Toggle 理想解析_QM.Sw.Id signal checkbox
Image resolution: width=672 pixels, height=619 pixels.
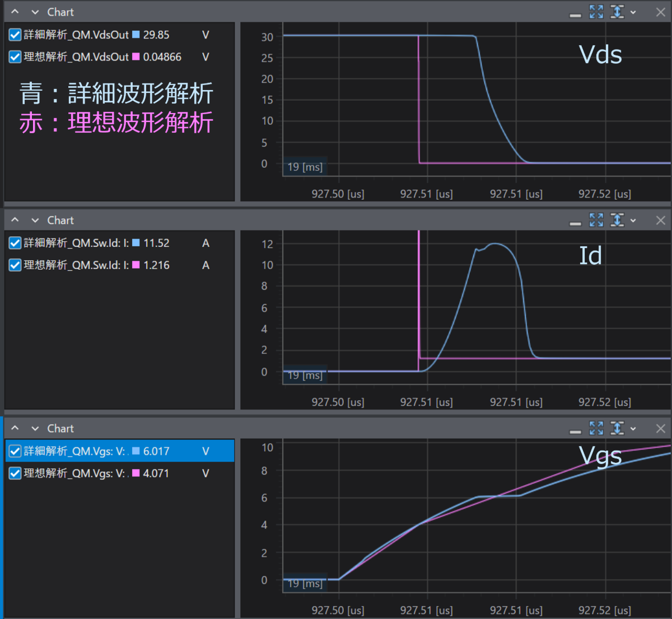pyautogui.click(x=15, y=265)
